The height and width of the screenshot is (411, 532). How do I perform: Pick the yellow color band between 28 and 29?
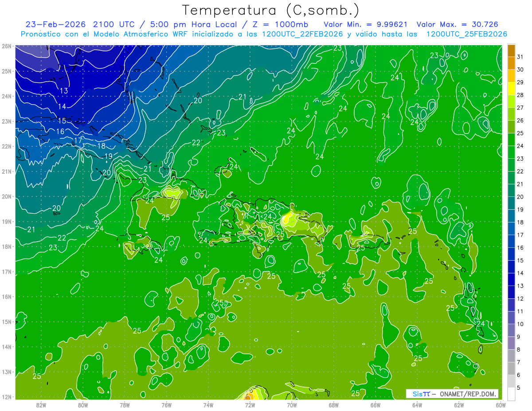[512, 89]
